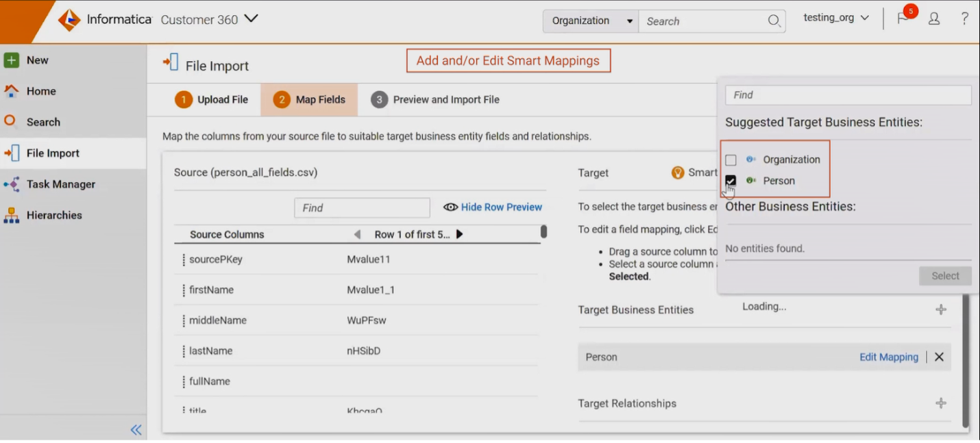The image size is (980, 443).
Task: Remove the Person target entity
Action: coord(940,357)
